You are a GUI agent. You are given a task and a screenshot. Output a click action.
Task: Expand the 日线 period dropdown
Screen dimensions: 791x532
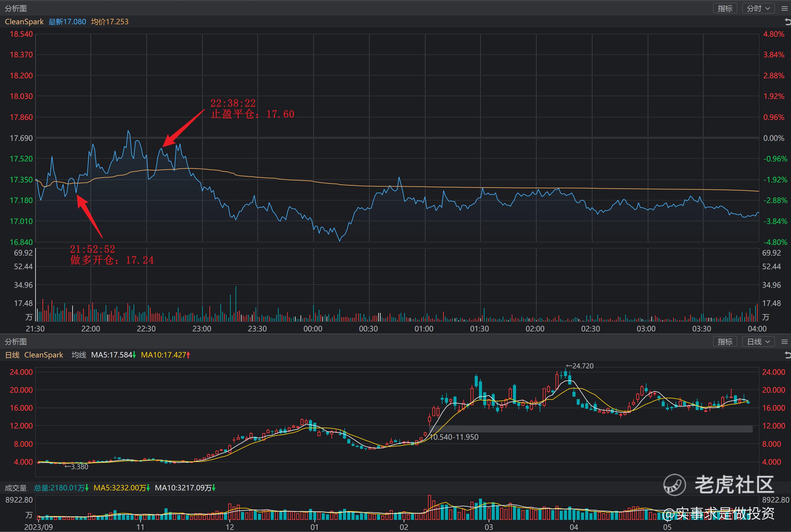click(x=758, y=342)
